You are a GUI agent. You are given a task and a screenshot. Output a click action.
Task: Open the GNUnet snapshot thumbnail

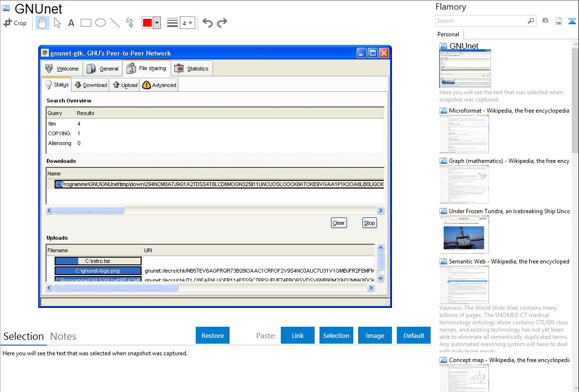point(465,69)
